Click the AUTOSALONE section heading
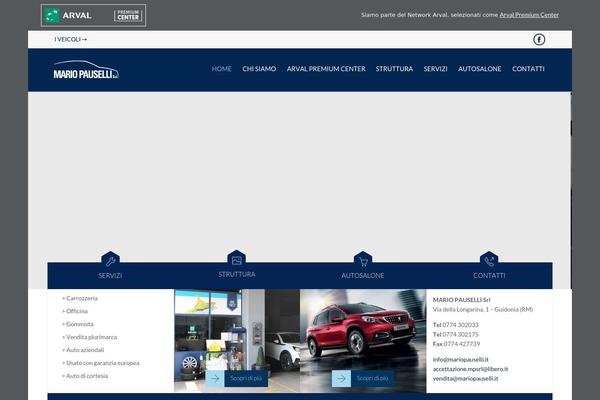The height and width of the screenshot is (400, 600). click(363, 276)
